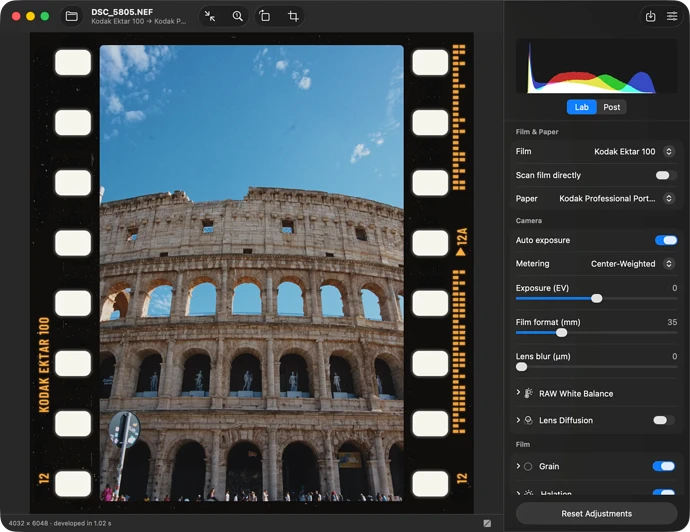Click the Camera section heading
Image resolution: width=690 pixels, height=532 pixels.
tap(529, 220)
